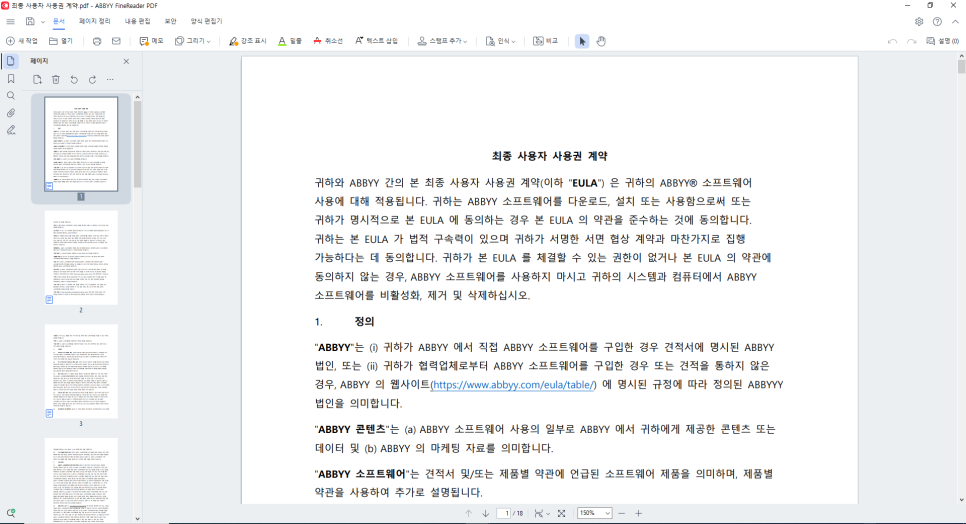Select the page 3 thumbnail
The width and height of the screenshot is (966, 524).
(81, 371)
